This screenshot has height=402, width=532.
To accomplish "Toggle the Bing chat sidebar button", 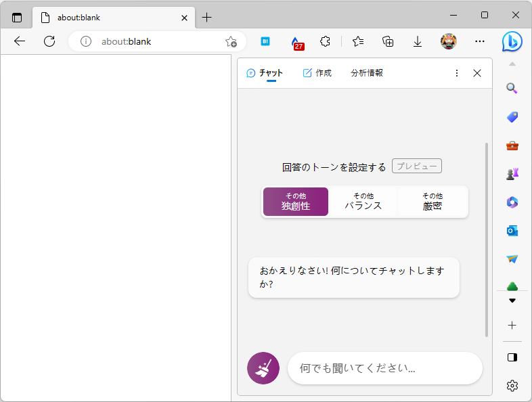I will point(512,41).
